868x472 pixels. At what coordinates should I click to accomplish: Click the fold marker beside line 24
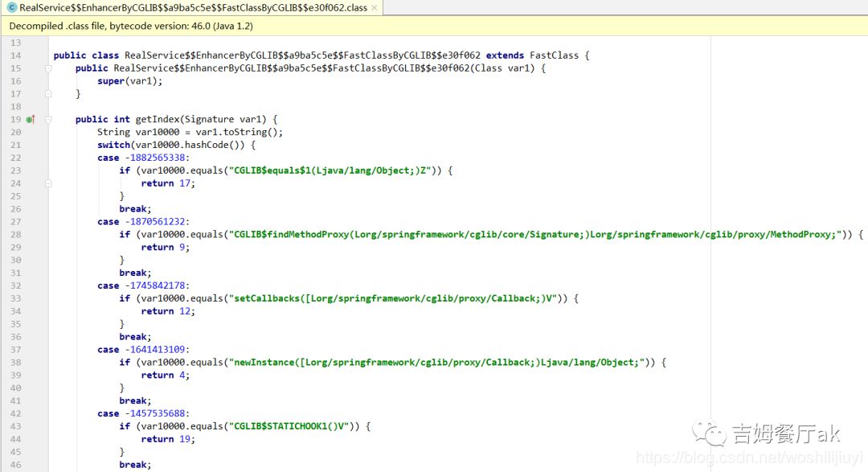click(48, 183)
